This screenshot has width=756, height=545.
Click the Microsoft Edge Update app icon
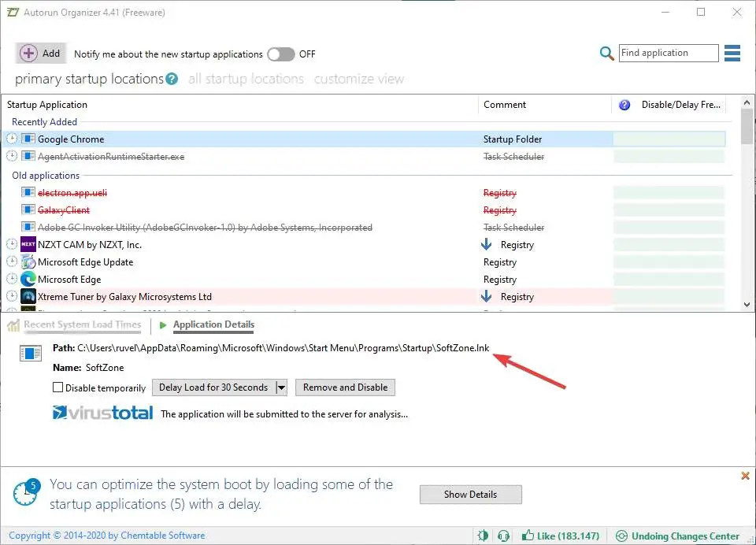pos(28,262)
